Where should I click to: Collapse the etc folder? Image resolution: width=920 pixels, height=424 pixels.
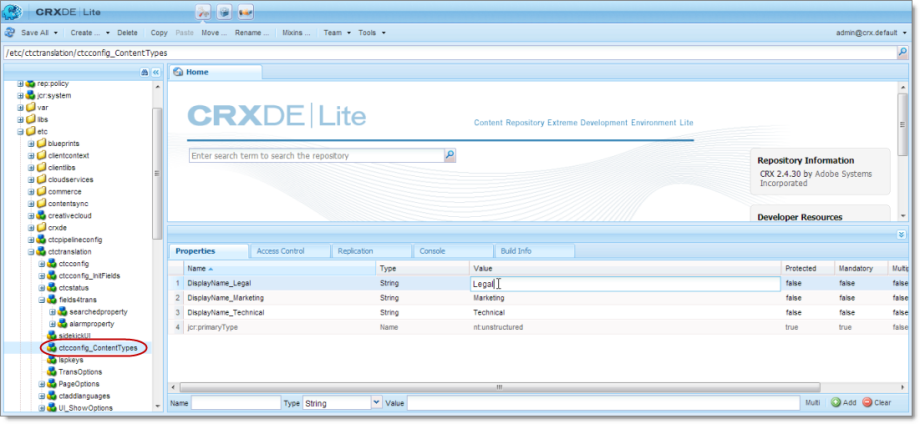tap(21, 131)
